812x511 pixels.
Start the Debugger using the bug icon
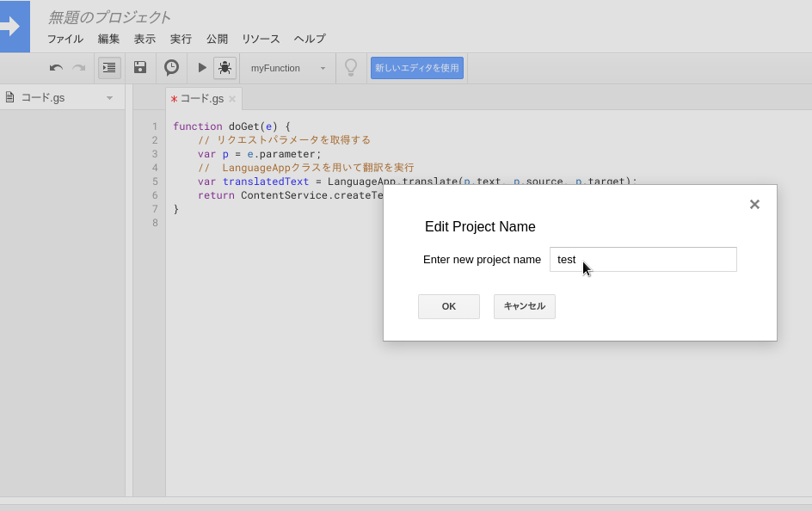[225, 67]
